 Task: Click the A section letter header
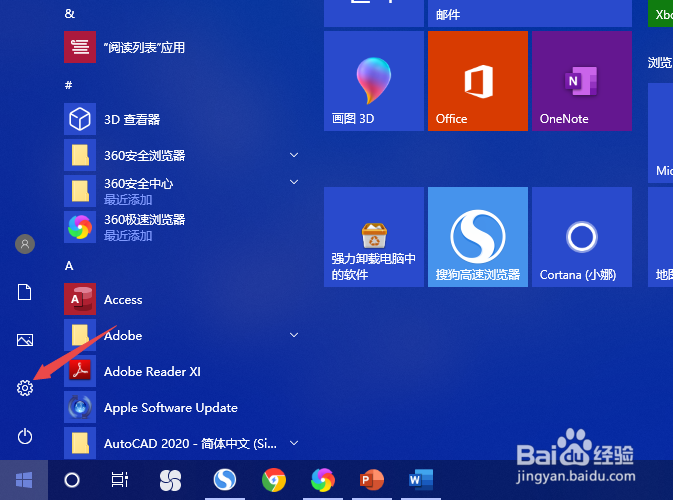tap(69, 266)
